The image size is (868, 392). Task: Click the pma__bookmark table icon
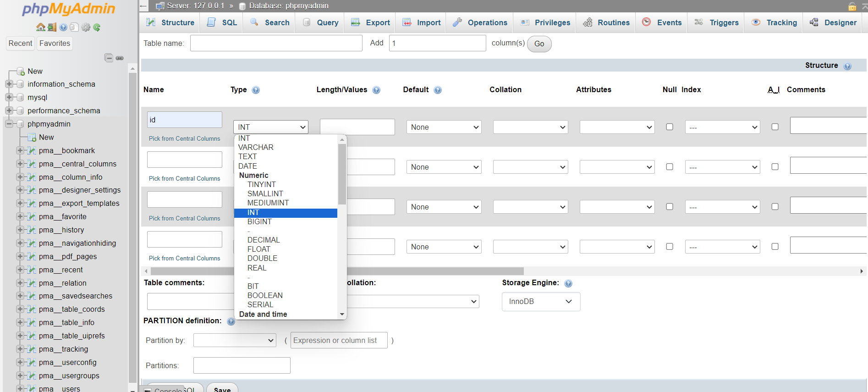[32, 150]
